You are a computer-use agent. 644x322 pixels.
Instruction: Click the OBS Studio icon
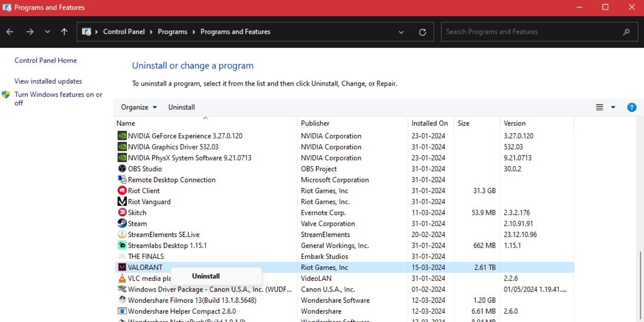(x=121, y=169)
